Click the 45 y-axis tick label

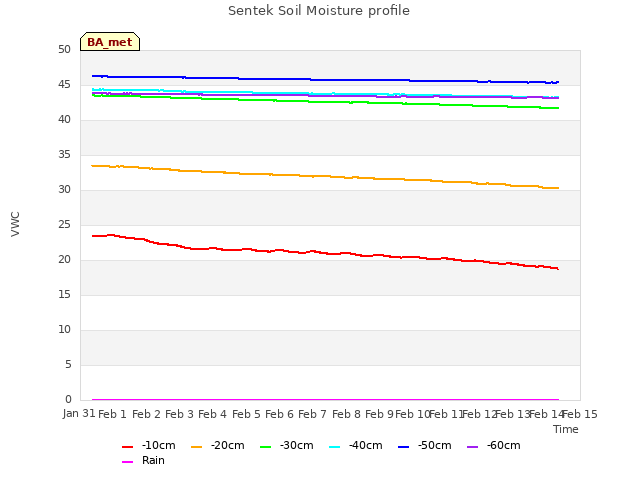64,84
